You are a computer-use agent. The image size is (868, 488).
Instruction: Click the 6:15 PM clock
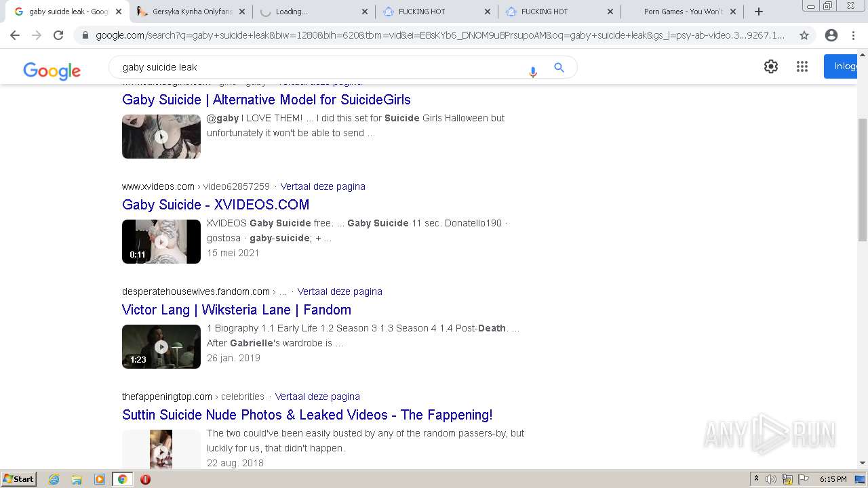coord(833,479)
